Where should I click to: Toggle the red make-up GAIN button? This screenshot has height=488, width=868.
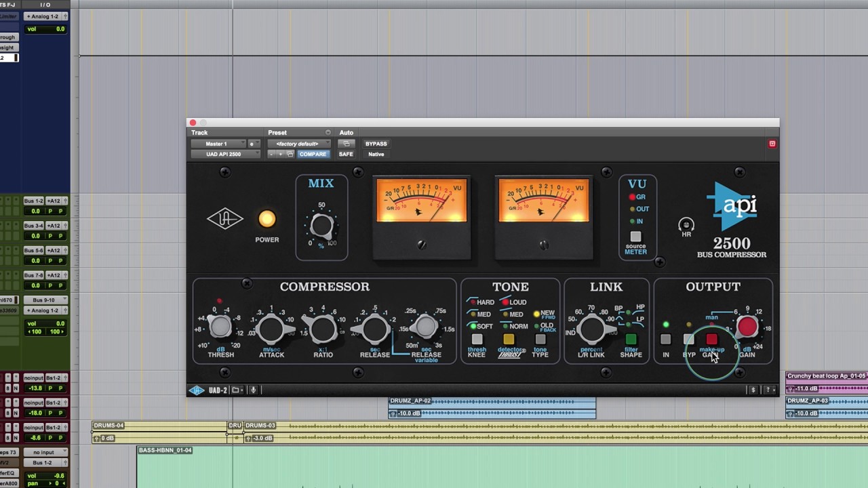[711, 340]
